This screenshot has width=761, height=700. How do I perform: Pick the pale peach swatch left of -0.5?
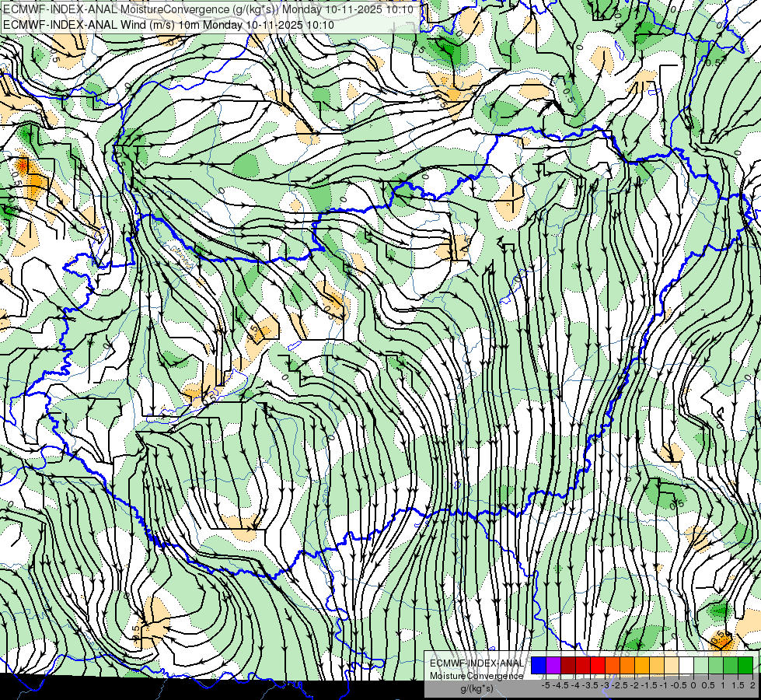click(672, 666)
